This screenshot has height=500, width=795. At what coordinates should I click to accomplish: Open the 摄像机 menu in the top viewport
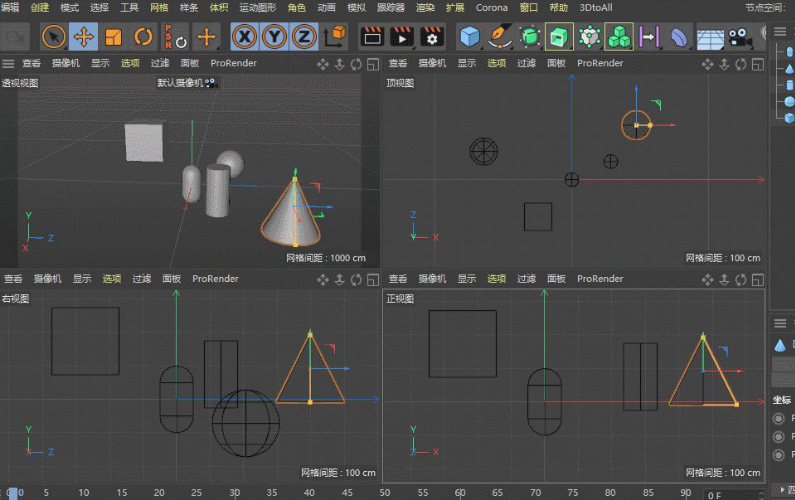pyautogui.click(x=431, y=63)
